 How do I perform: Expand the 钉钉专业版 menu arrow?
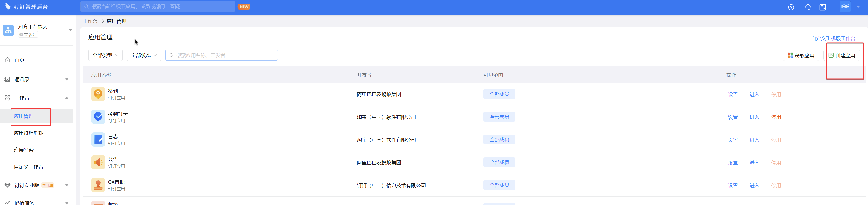(x=67, y=185)
